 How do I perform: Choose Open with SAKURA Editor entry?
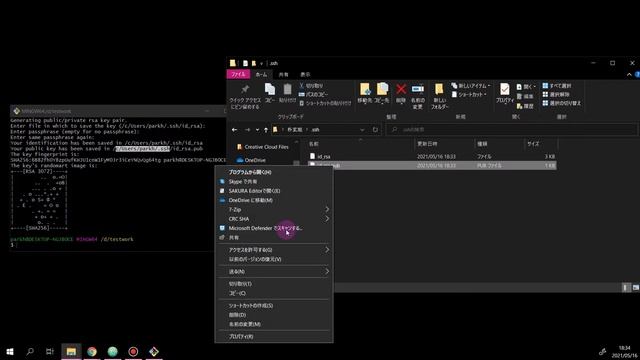[274, 191]
